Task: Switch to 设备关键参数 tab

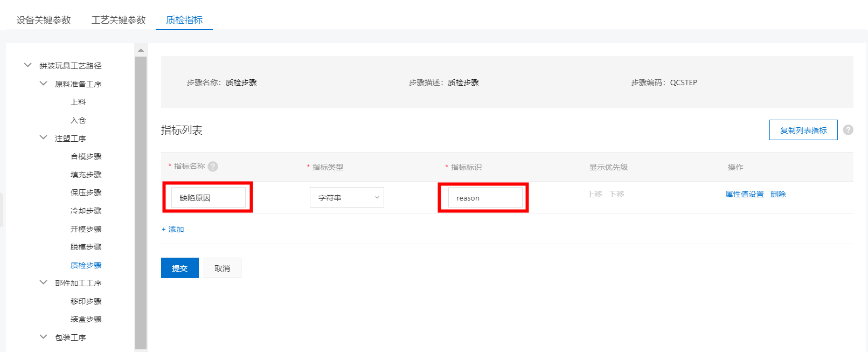Action: [44, 20]
